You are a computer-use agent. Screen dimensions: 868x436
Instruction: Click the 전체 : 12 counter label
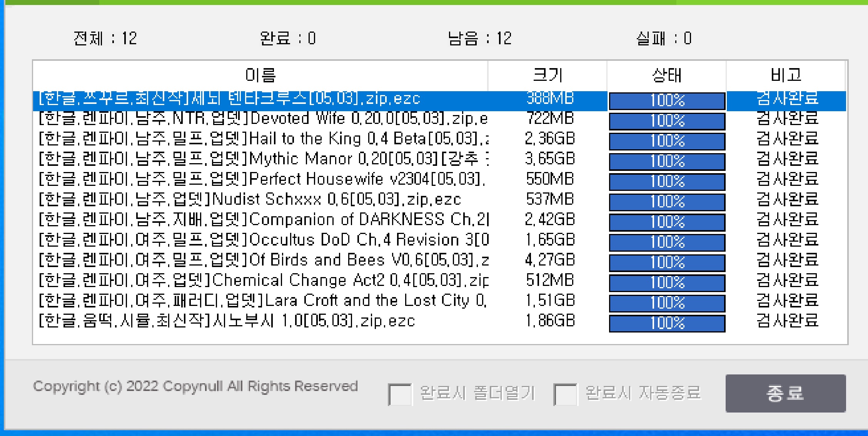pyautogui.click(x=104, y=38)
